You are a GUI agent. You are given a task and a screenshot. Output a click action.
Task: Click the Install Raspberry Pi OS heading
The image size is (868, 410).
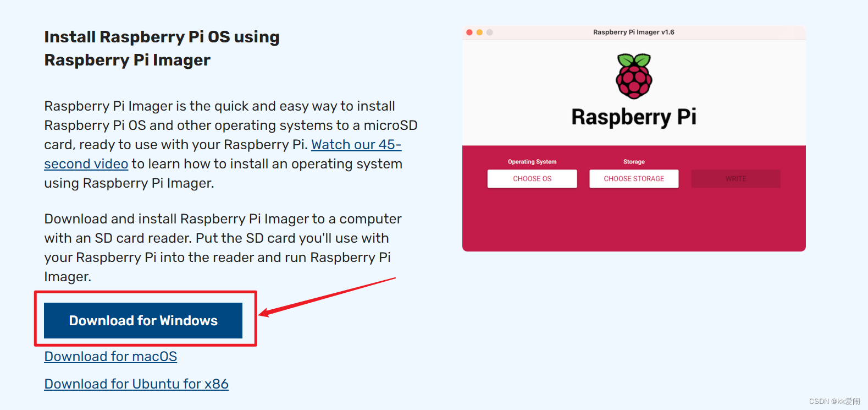point(162,48)
